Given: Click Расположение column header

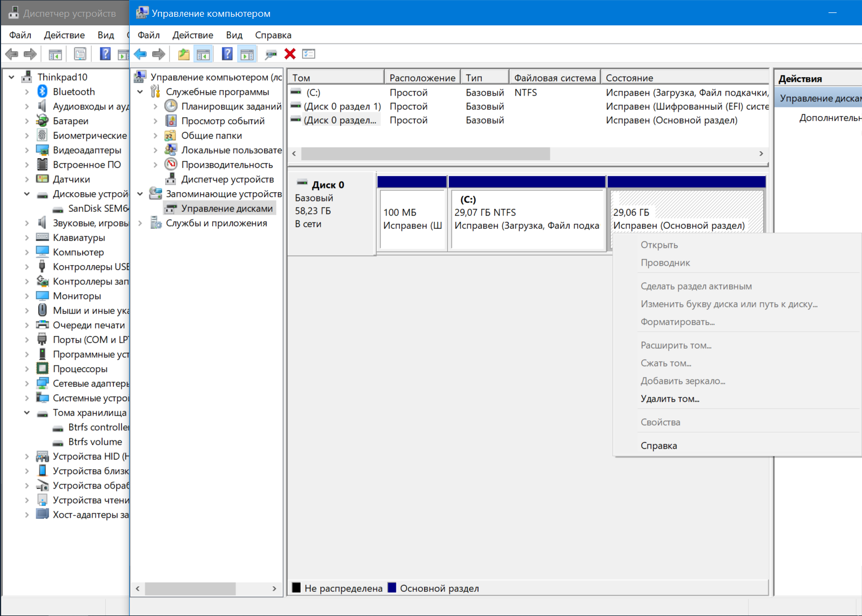Looking at the screenshot, I should [x=422, y=78].
